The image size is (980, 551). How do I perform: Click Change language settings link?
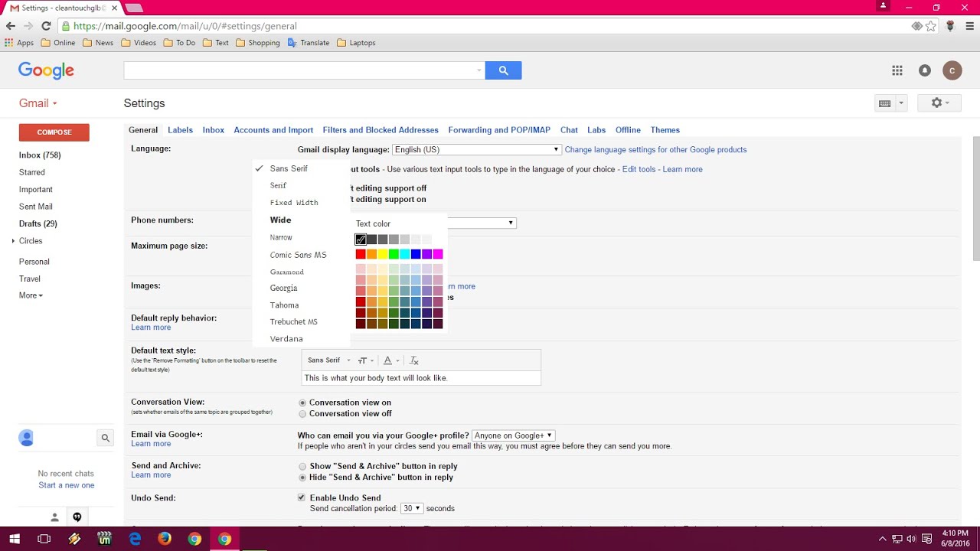click(x=655, y=150)
